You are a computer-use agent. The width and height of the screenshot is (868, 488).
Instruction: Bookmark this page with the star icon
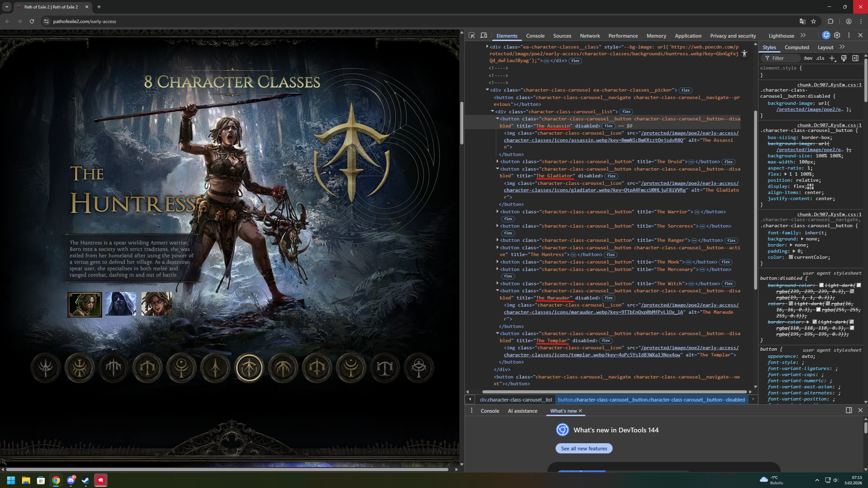[813, 21]
